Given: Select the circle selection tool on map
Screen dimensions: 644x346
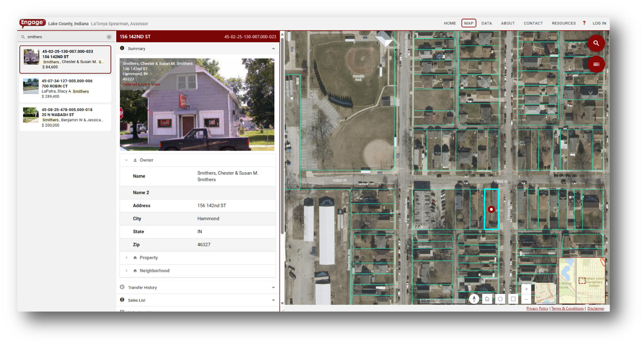Looking at the screenshot, I should click(x=500, y=299).
